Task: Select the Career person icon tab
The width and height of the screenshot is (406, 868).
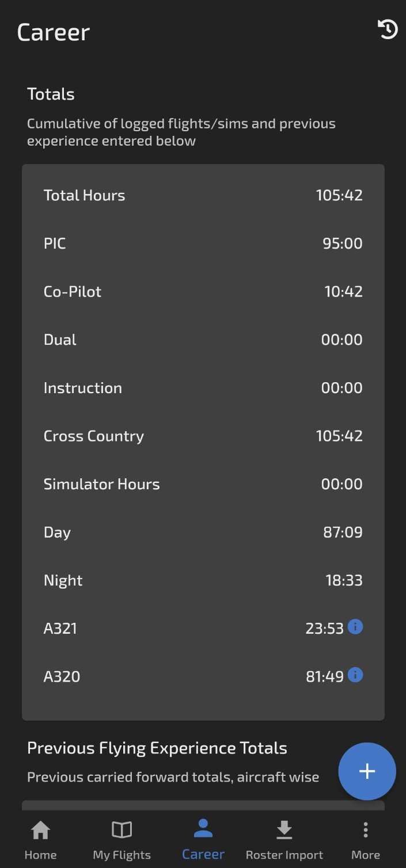Action: tap(203, 829)
